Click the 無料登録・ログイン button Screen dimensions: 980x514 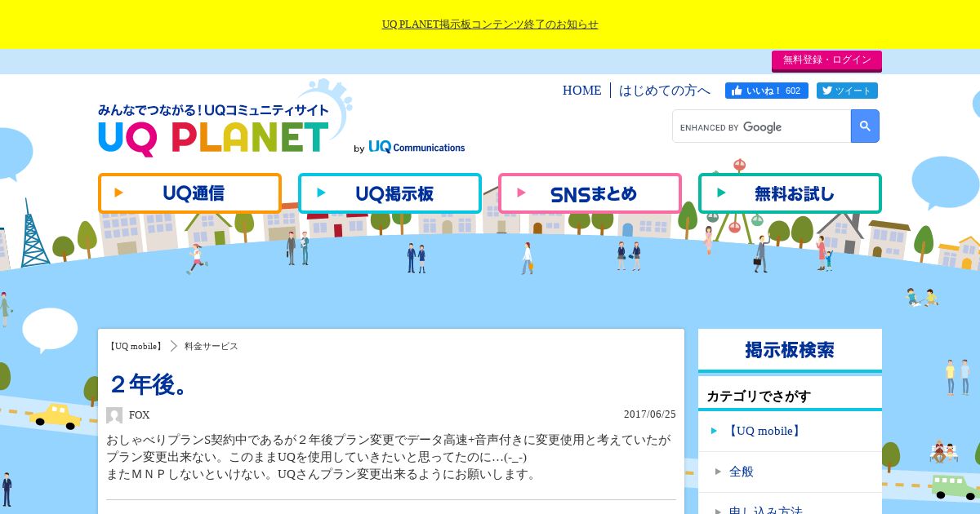(826, 60)
